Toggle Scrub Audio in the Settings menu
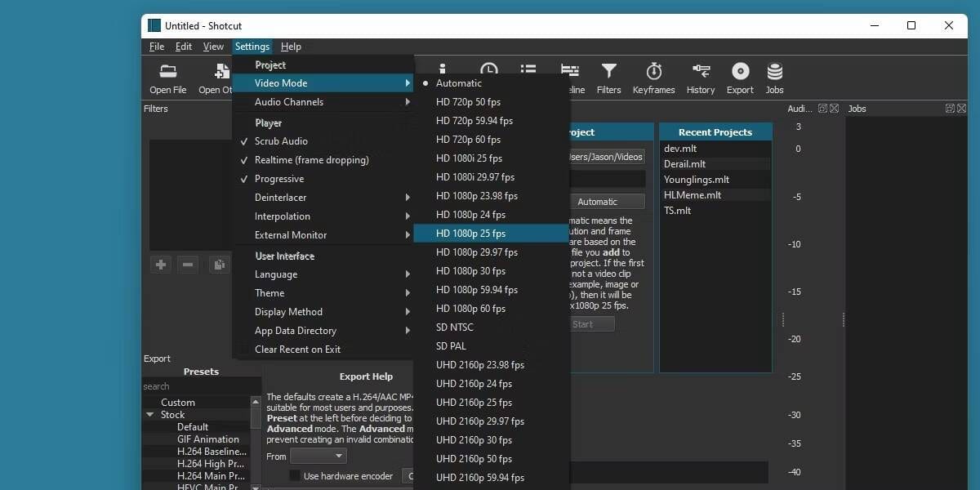Viewport: 980px width, 490px height. click(281, 141)
